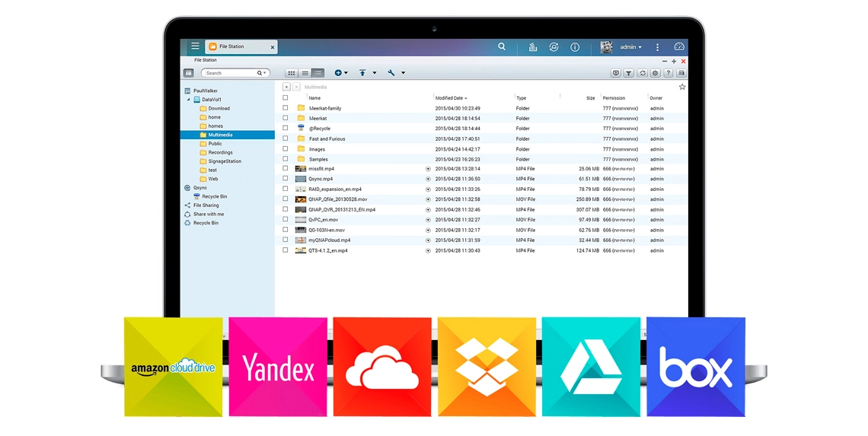Click the magnifier search icon in the top bar
The image size is (868, 436).
click(502, 46)
